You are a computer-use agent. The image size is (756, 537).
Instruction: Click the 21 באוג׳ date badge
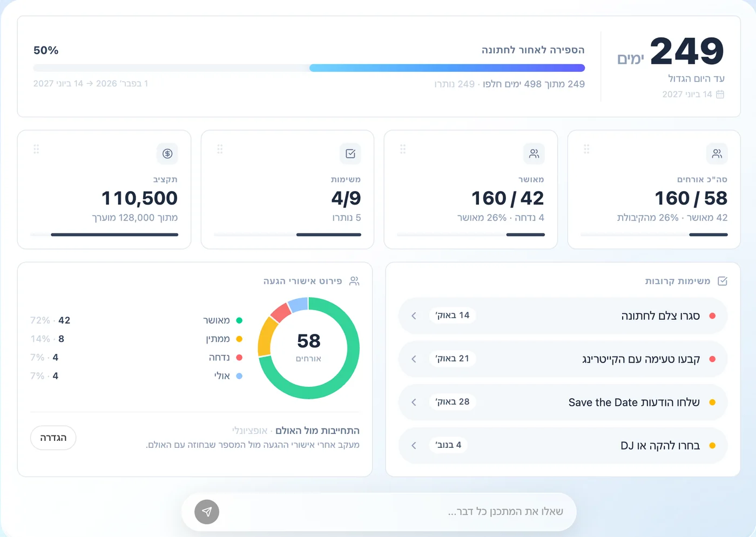click(x=453, y=358)
